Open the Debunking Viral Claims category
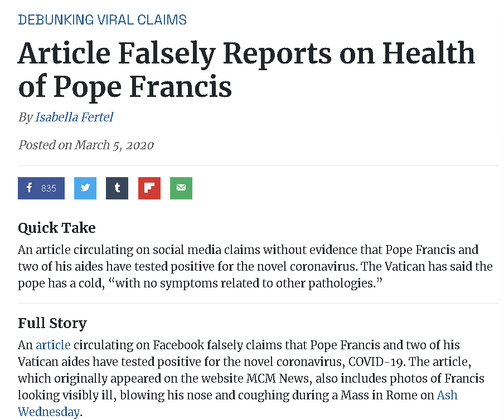This screenshot has width=504, height=420. point(102,20)
